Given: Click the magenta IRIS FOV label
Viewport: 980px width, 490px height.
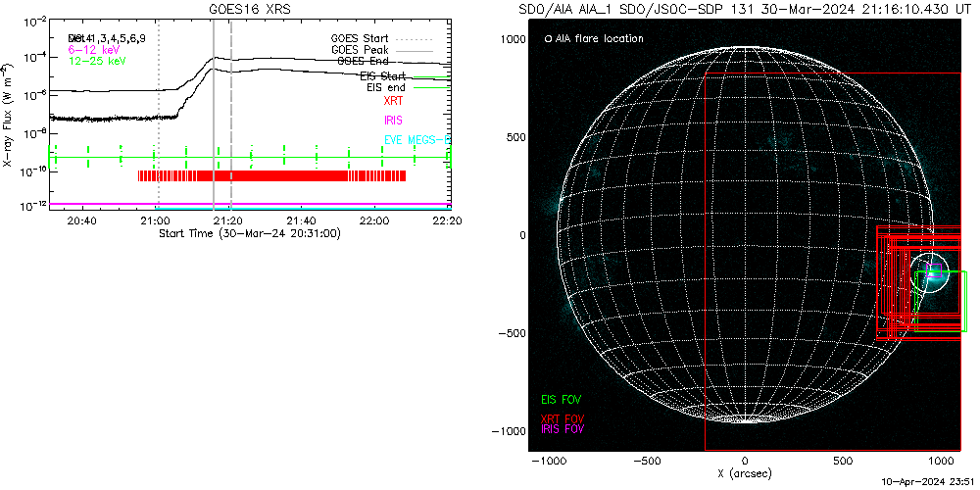Looking at the screenshot, I should 563,429.
